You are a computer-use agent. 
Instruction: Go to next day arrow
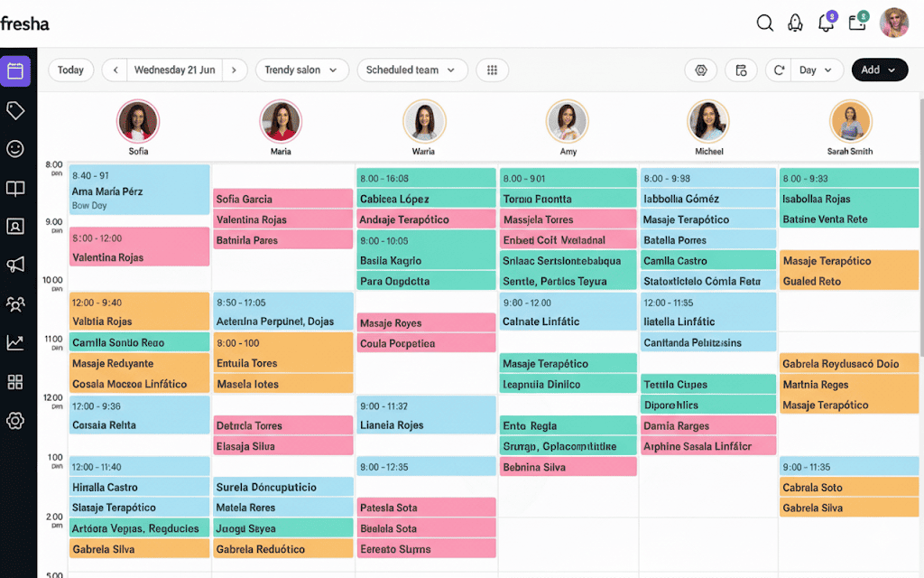pyautogui.click(x=235, y=70)
